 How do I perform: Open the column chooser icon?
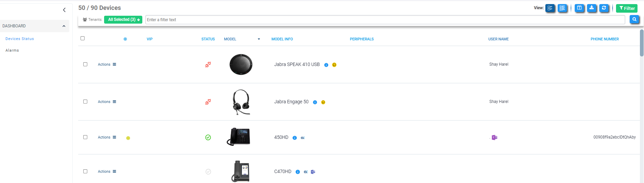click(x=579, y=8)
